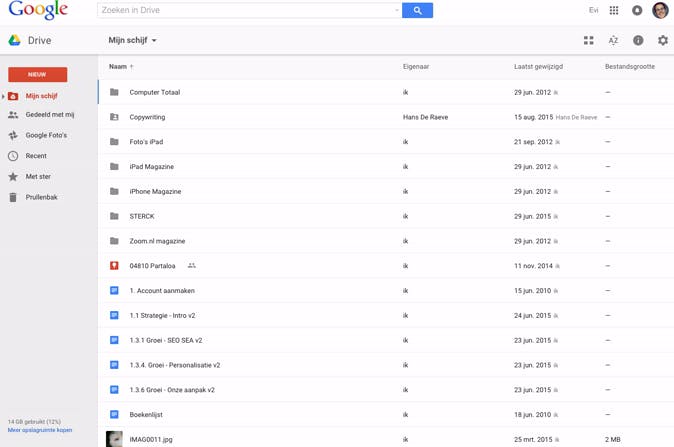Select IMAG0011.jpg file name
The height and width of the screenshot is (447, 674).
pyautogui.click(x=151, y=439)
